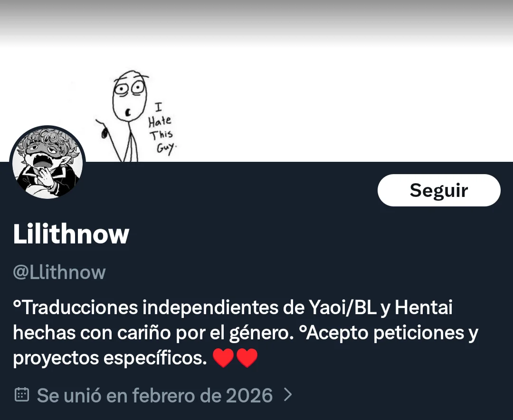Click the calendar icon beside join date

pos(22,395)
